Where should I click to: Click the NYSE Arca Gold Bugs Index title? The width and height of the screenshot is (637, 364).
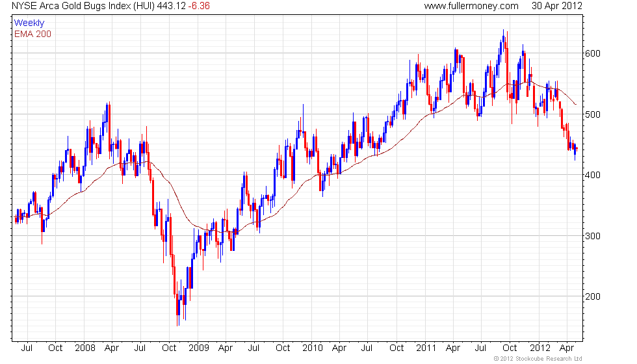pos(83,6)
